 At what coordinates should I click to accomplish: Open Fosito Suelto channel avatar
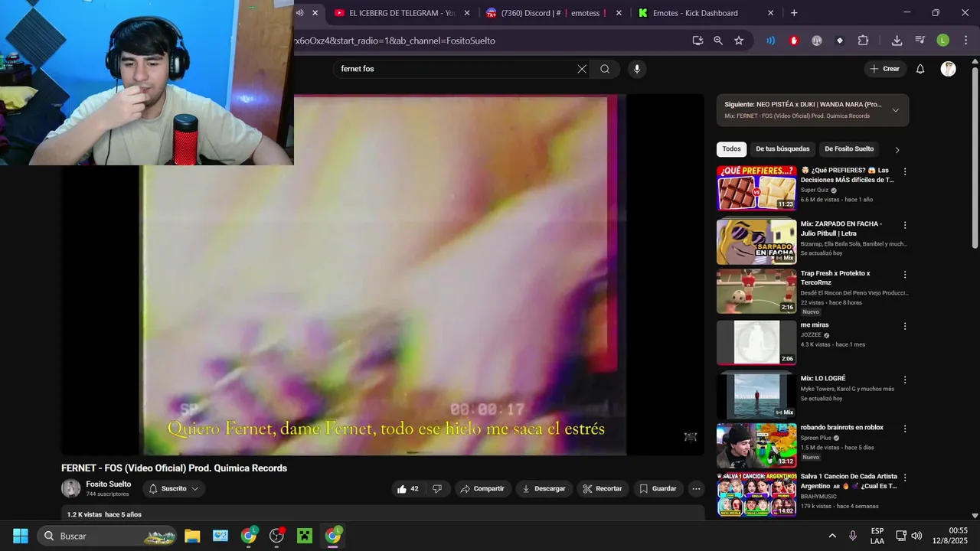tap(71, 488)
